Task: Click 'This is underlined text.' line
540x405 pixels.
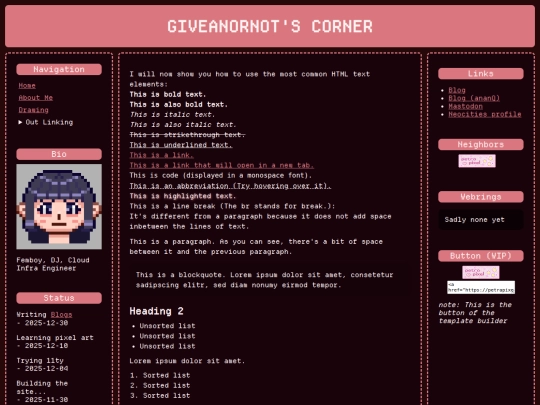Action: [181, 145]
